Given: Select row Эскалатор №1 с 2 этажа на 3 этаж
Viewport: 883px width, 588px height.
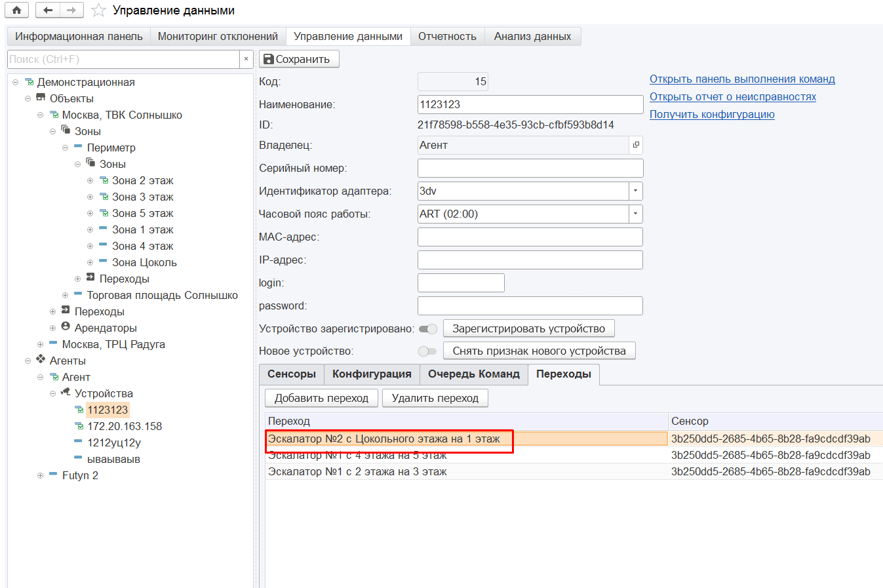Looking at the screenshot, I should click(574, 471).
